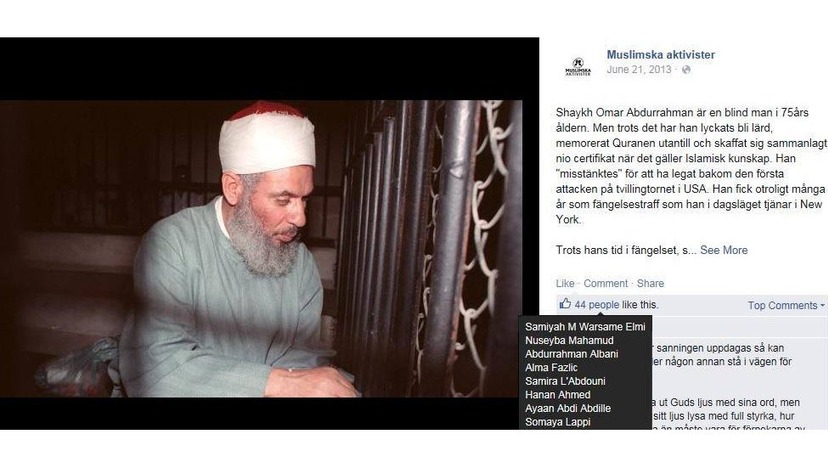The height and width of the screenshot is (468, 828).
Task: Open Abdurrahman Albani from the likes tooltip
Action: 571,354
